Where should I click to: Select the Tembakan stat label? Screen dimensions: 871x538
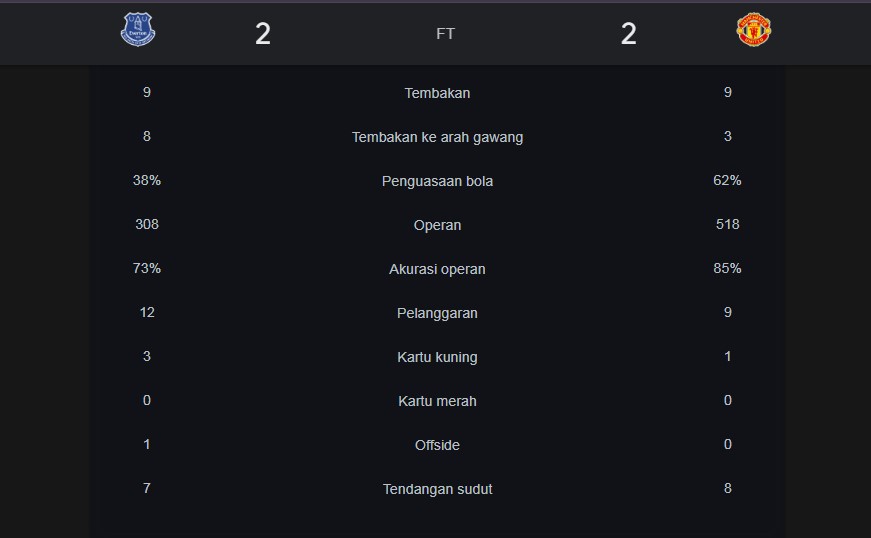pos(437,93)
